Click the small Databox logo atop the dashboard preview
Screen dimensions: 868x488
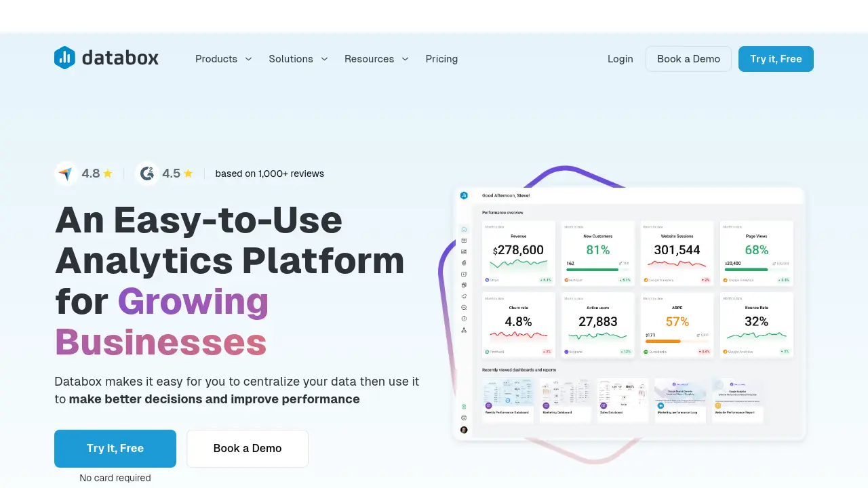[x=464, y=195]
